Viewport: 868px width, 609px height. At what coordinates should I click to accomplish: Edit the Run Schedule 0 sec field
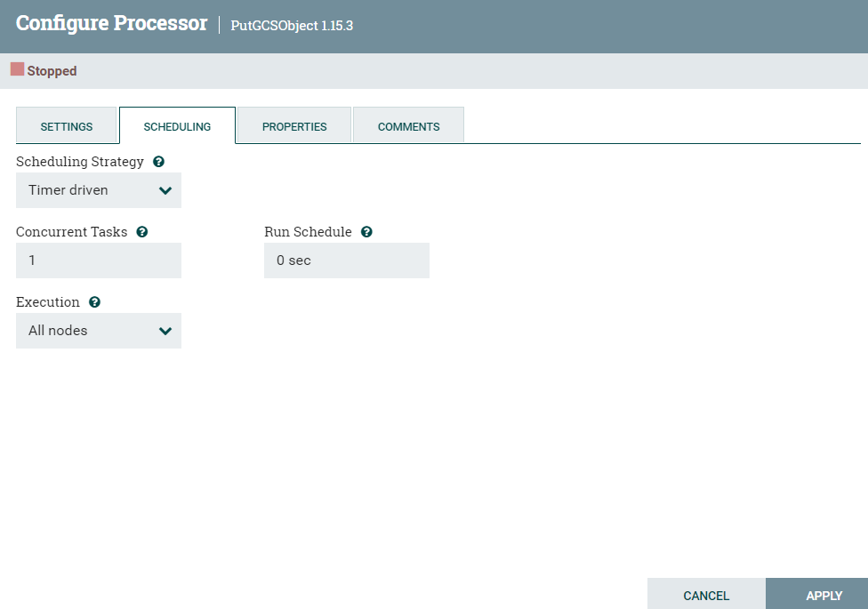coord(347,260)
